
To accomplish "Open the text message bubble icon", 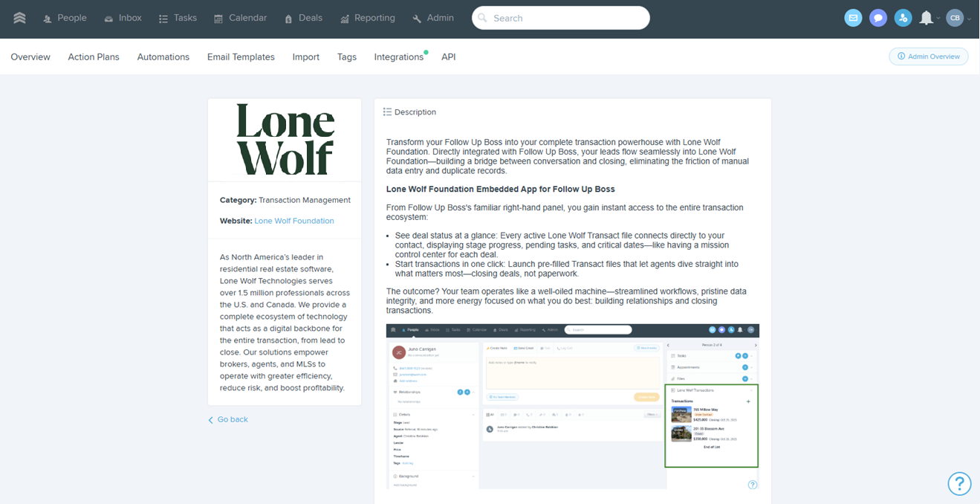I will coord(878,18).
